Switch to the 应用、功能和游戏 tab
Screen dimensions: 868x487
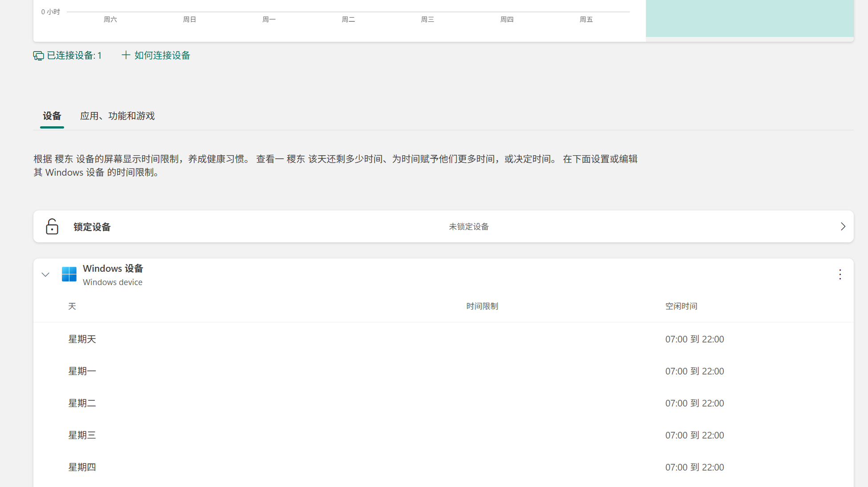pyautogui.click(x=118, y=116)
